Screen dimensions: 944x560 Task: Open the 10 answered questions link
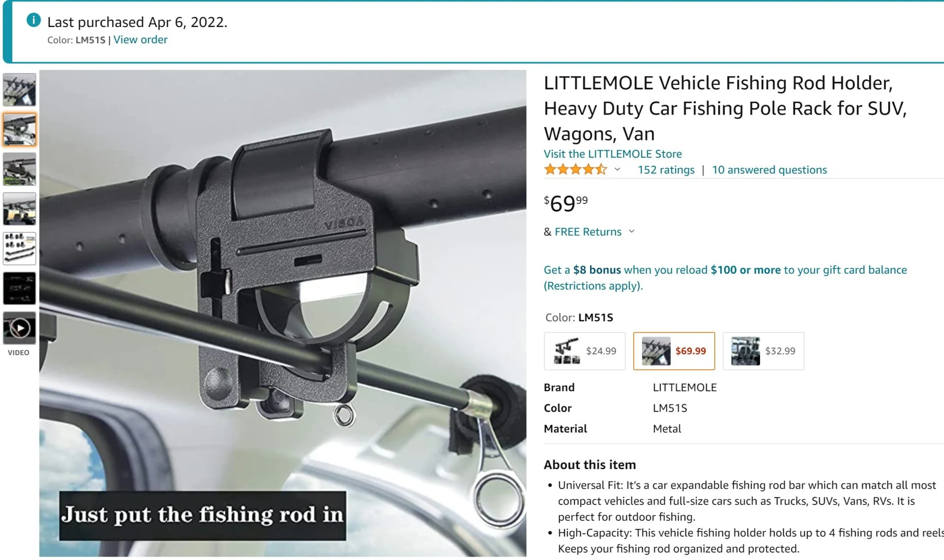(x=769, y=170)
